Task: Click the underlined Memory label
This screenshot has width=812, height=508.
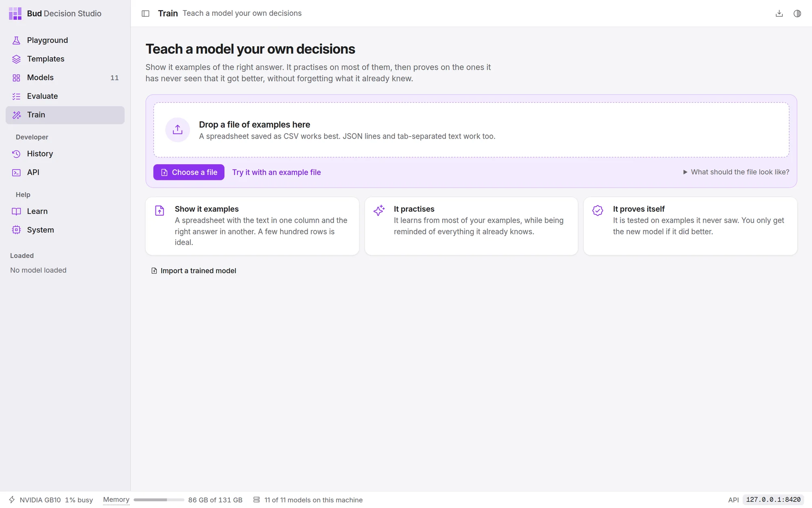Action: pos(116,499)
